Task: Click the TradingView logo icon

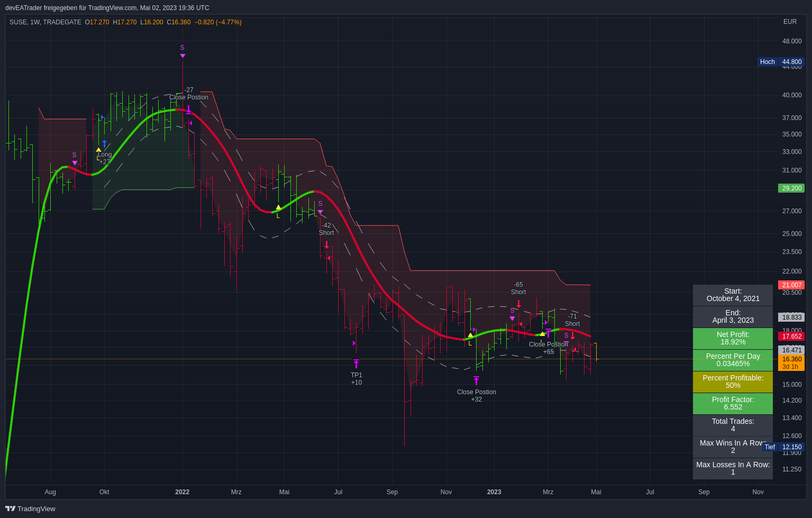Action: point(10,508)
